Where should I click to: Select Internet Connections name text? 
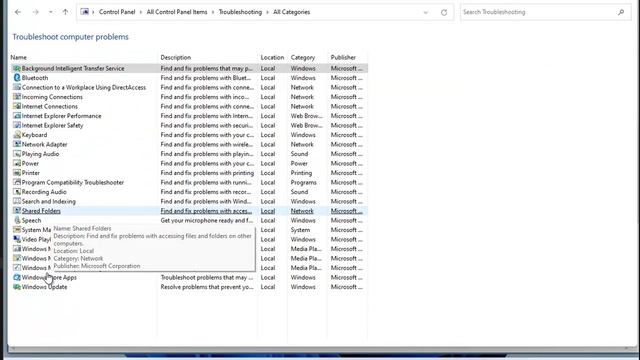click(49, 107)
